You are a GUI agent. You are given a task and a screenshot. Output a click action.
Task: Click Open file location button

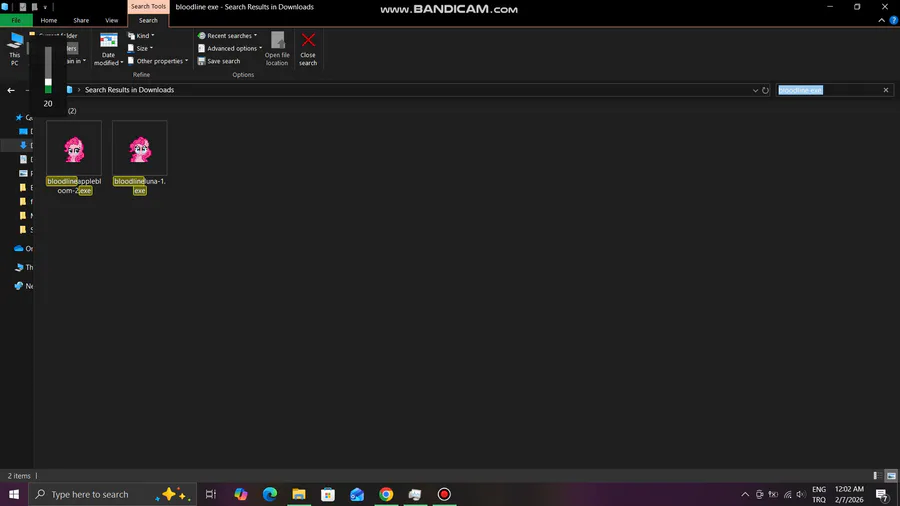coord(277,49)
